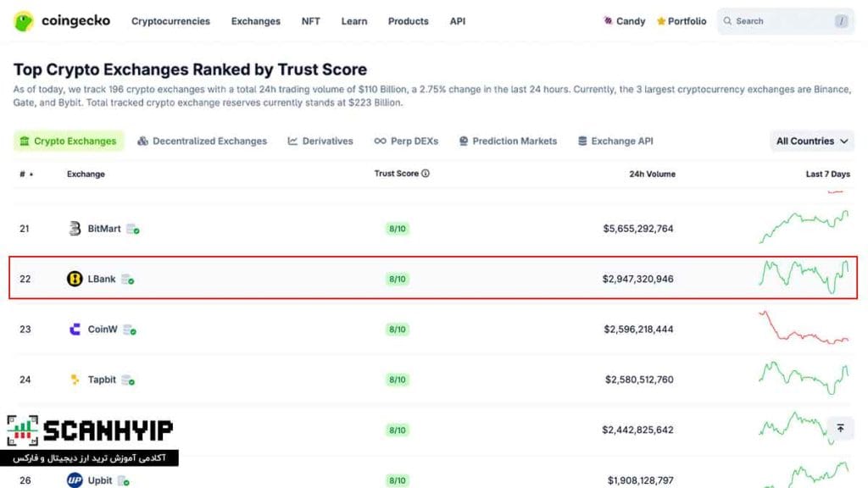Click the slash shortcut key badge

click(x=841, y=21)
